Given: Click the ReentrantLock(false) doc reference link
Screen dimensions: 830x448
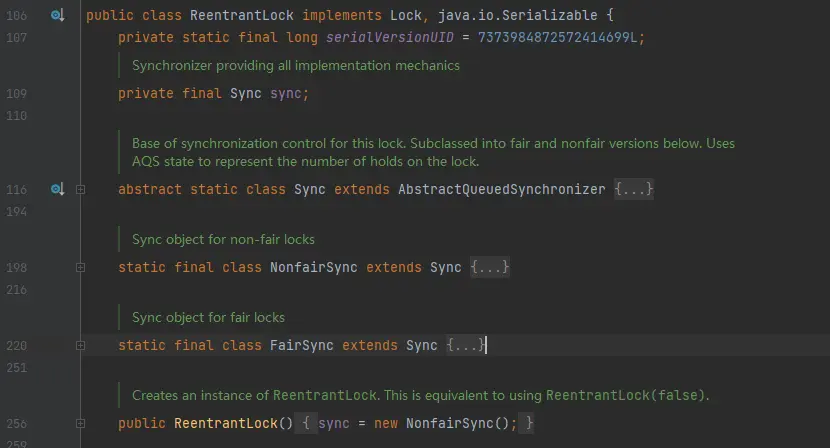Looking at the screenshot, I should [626, 395].
